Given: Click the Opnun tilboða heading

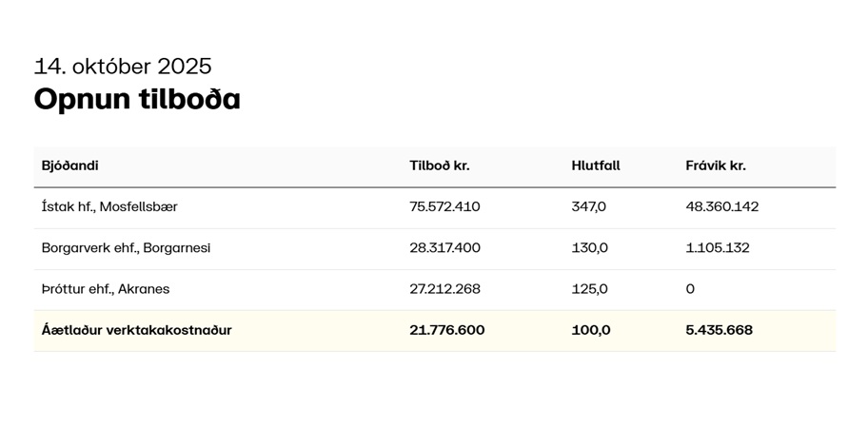Looking at the screenshot, I should pyautogui.click(x=137, y=99).
